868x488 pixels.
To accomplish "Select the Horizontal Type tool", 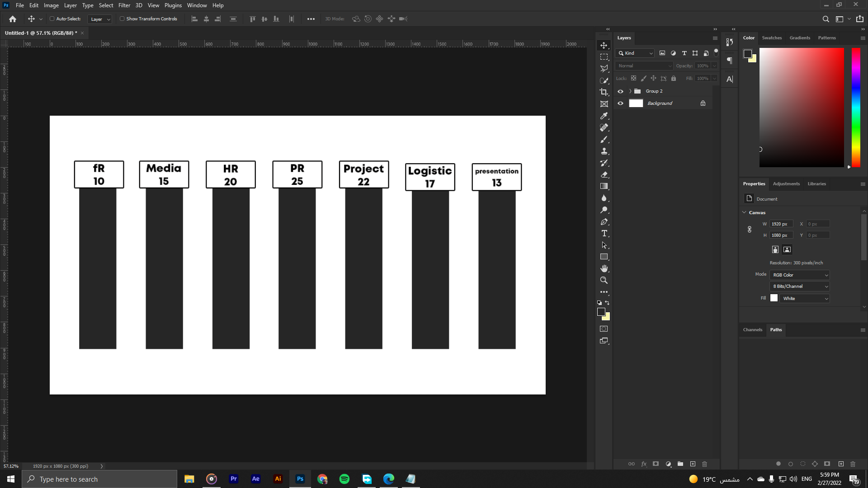I will [x=604, y=233].
